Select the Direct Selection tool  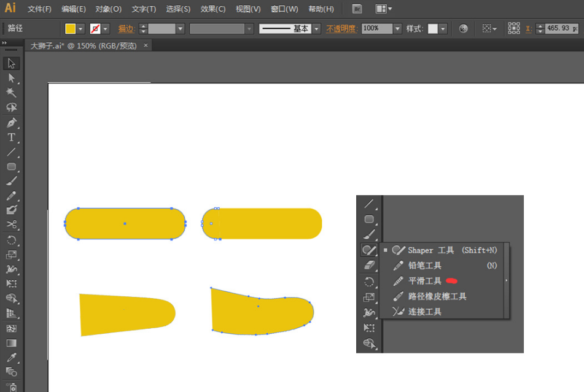click(x=11, y=78)
